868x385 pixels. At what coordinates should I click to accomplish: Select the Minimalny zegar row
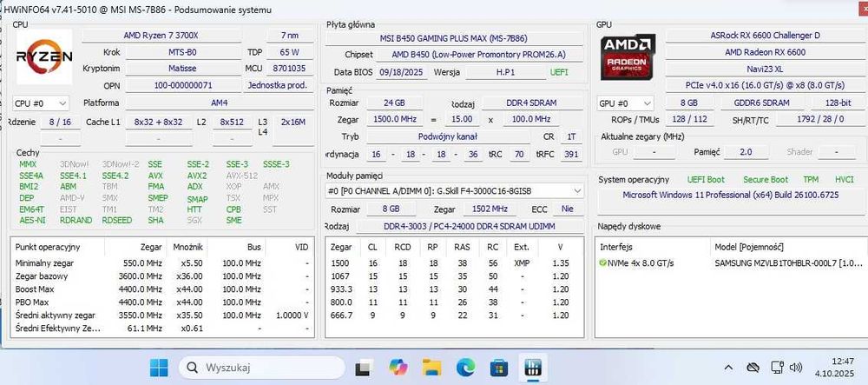161,263
